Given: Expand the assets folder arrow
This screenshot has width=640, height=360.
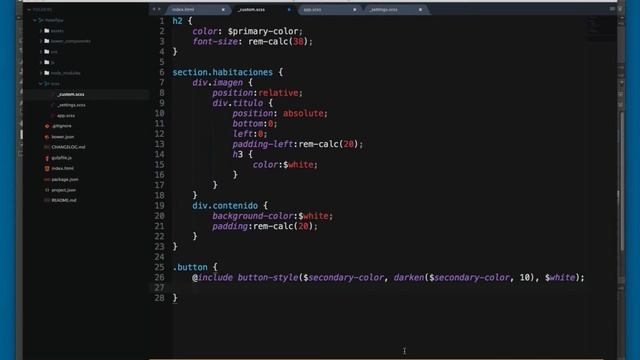Looking at the screenshot, I should pyautogui.click(x=41, y=31).
